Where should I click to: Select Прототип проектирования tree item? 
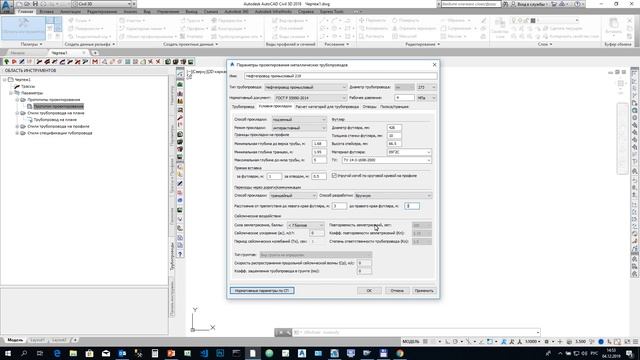[x=58, y=106]
